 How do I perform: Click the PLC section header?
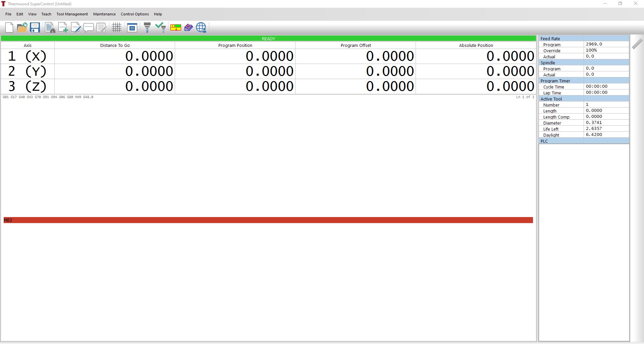(584, 141)
